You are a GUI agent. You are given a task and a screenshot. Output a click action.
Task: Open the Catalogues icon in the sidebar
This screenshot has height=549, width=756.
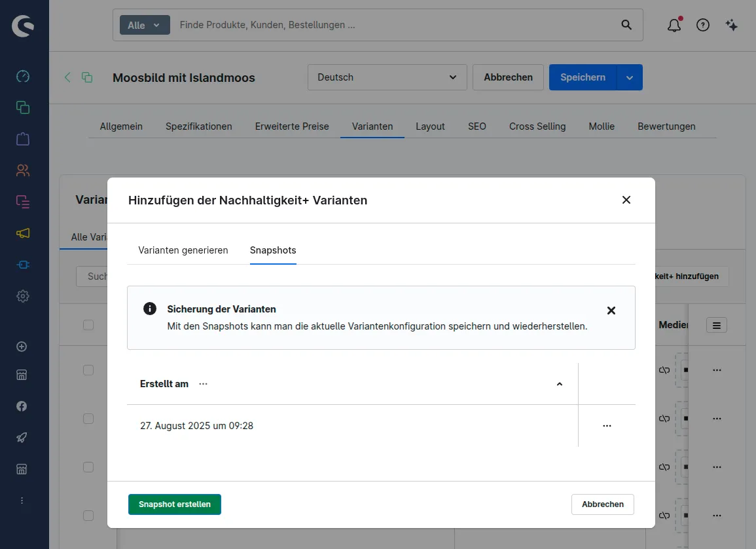point(23,107)
